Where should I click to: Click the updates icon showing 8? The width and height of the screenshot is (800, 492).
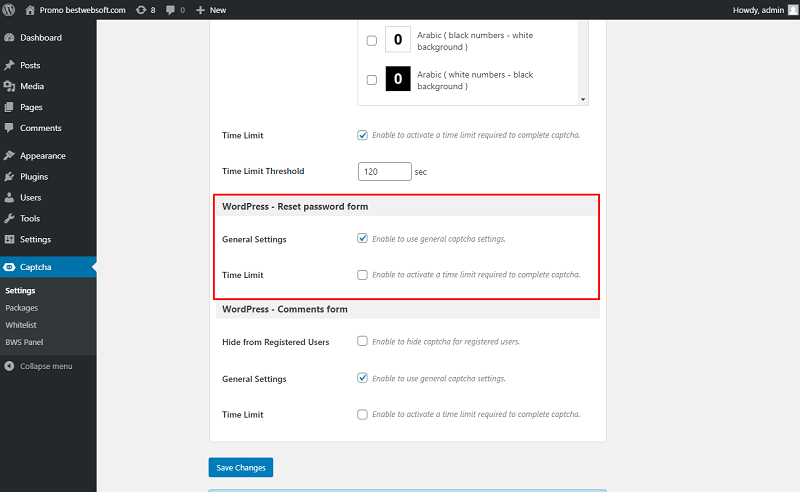[x=141, y=10]
